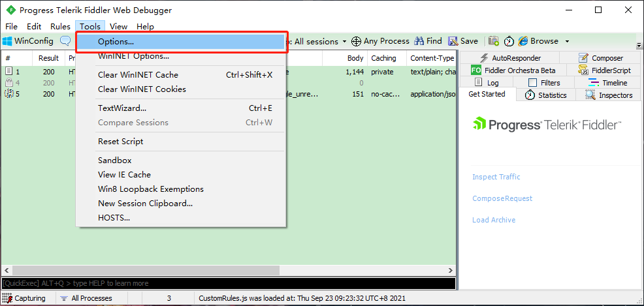Image resolution: width=644 pixels, height=306 pixels.
Task: Open HOSTS... from the Tools menu
Action: coord(181,218)
